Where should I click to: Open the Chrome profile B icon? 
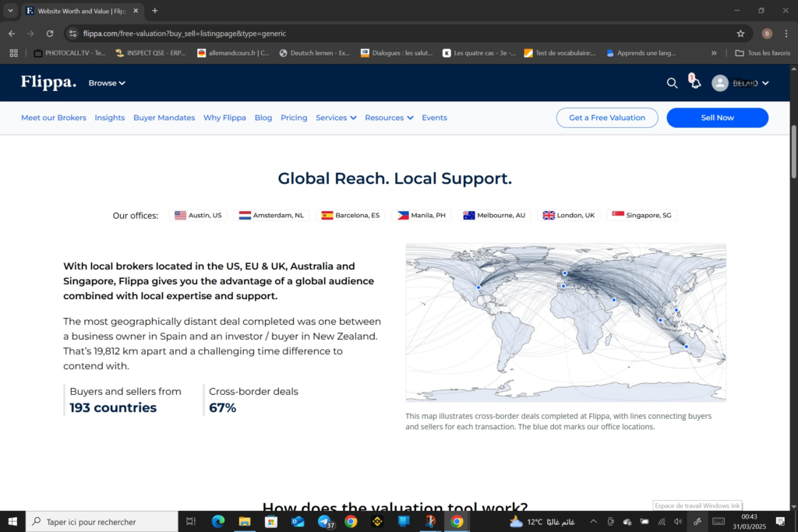[x=767, y=33]
